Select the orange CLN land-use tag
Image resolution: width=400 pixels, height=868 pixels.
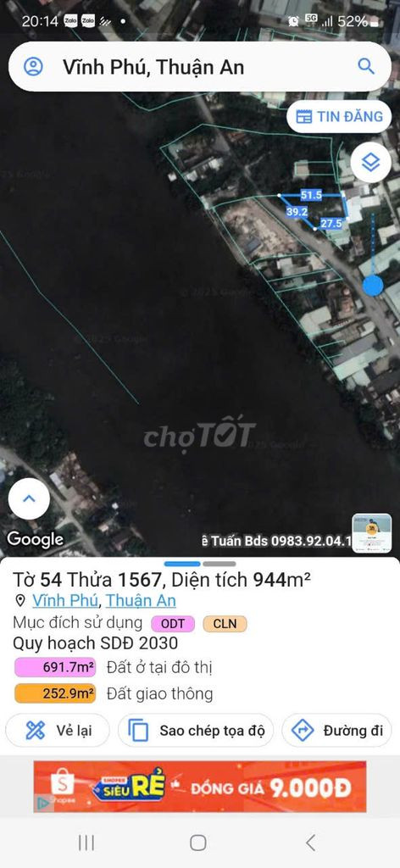[225, 624]
